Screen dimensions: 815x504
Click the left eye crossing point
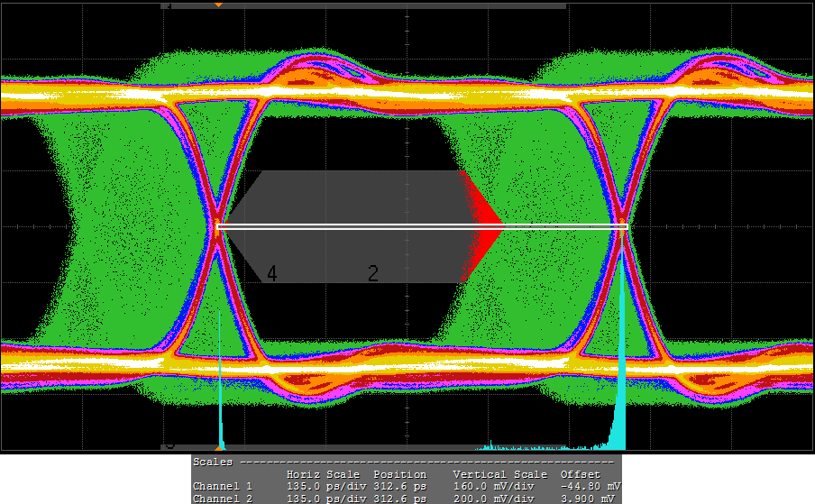(218, 227)
